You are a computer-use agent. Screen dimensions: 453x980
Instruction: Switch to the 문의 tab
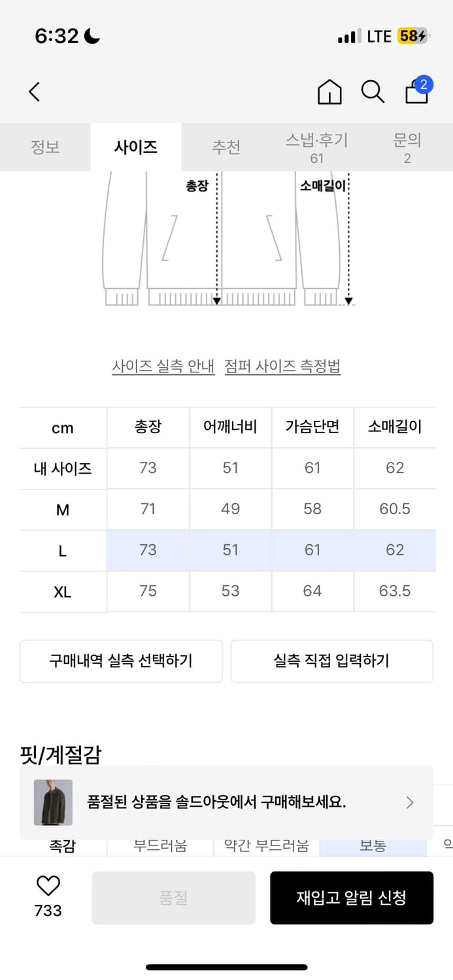(x=407, y=148)
